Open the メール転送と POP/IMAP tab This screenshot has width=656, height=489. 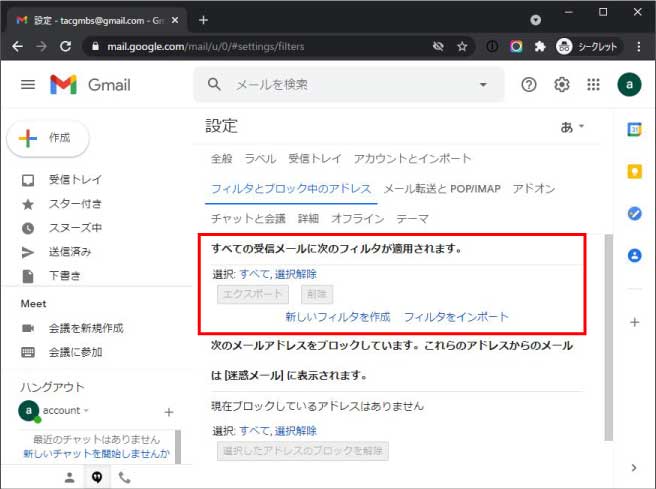[442, 188]
